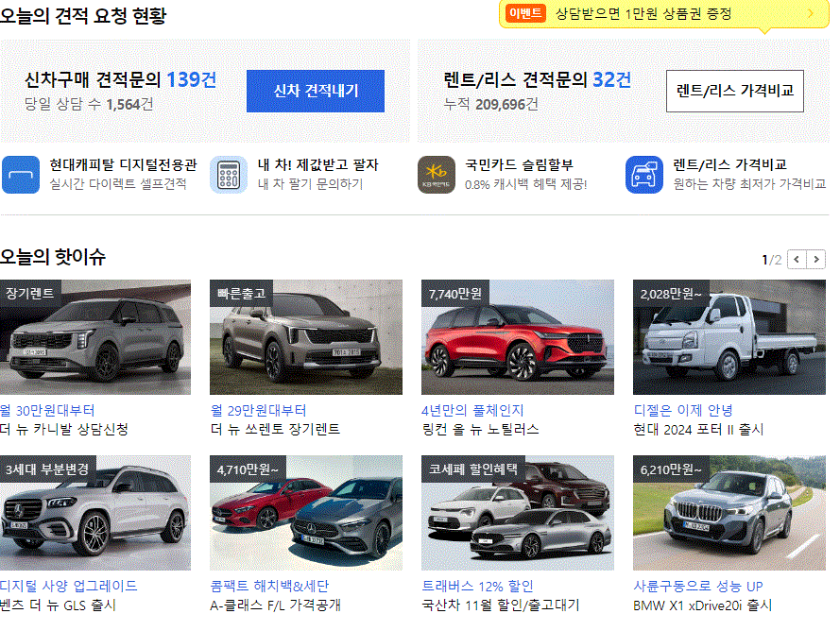Click the 2,028만원~ price badge
840x631 pixels.
click(x=671, y=294)
